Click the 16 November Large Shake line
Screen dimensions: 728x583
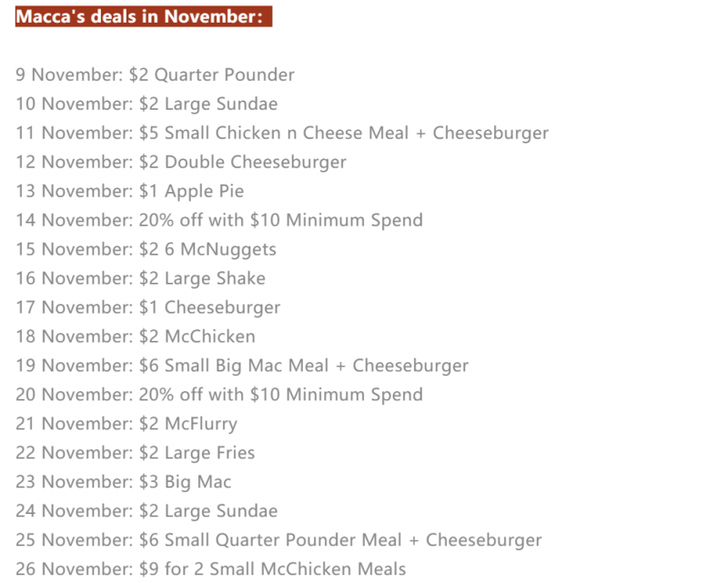(x=141, y=278)
